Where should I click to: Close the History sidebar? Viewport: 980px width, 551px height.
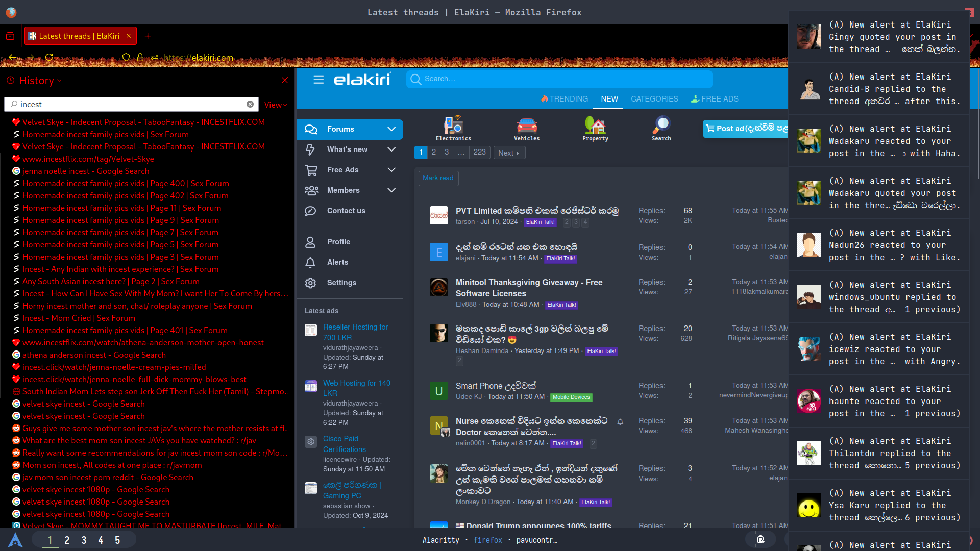285,80
